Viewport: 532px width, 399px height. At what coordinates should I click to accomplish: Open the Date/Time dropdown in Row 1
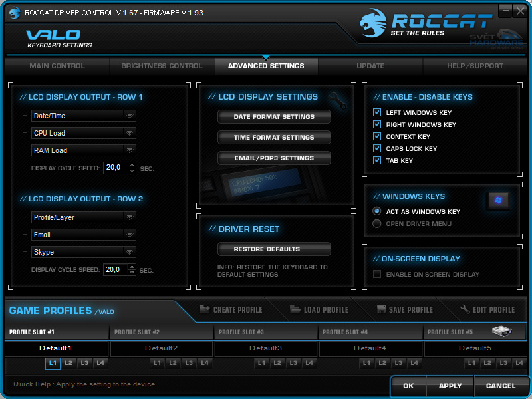click(x=130, y=116)
